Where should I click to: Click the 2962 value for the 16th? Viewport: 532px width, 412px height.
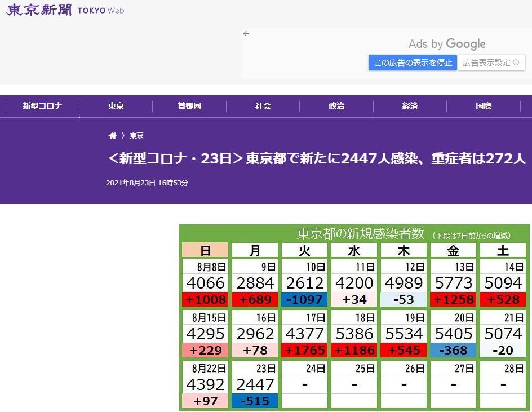tap(255, 334)
